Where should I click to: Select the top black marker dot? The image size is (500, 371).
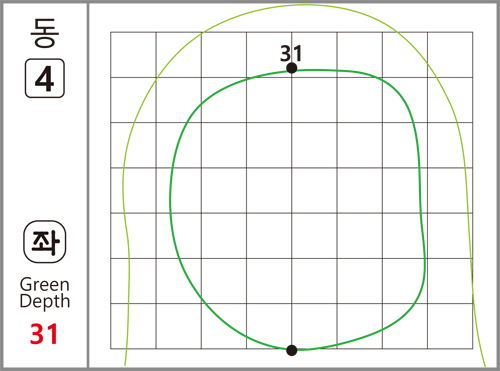(292, 68)
